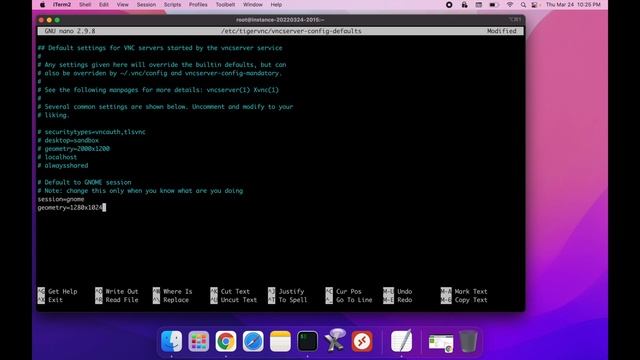Click the battery status icon

494,5
